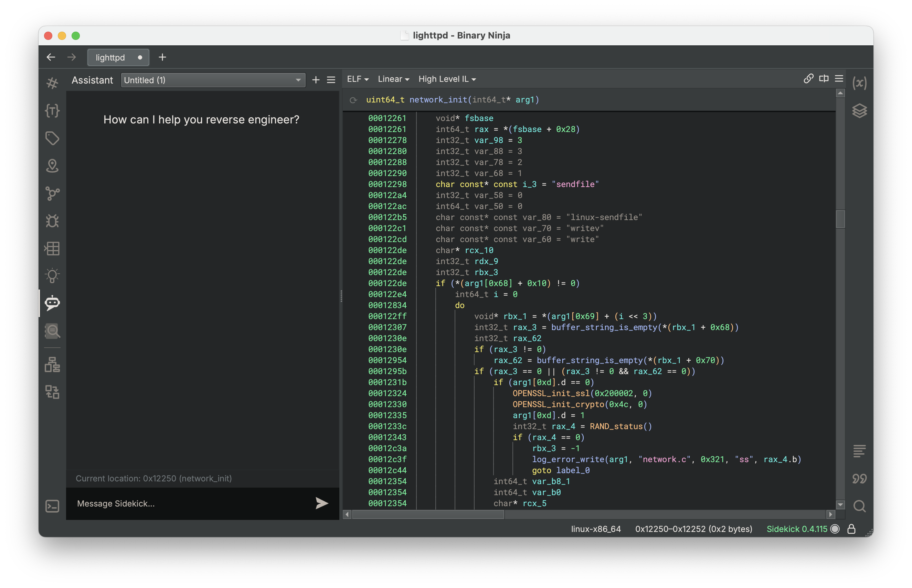Click the new chat plus button
The height and width of the screenshot is (588, 912).
tap(316, 80)
